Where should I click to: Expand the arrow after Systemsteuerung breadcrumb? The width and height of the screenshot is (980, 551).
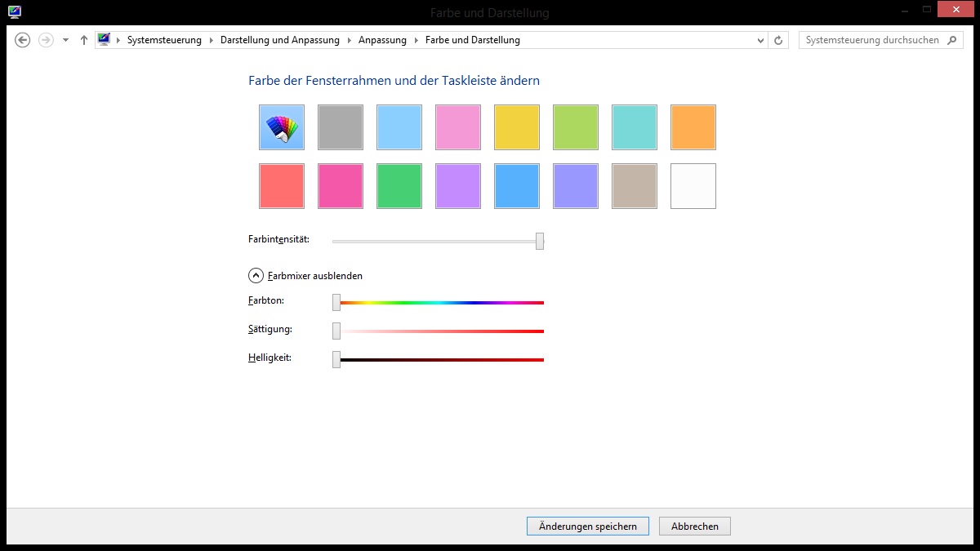pos(211,40)
